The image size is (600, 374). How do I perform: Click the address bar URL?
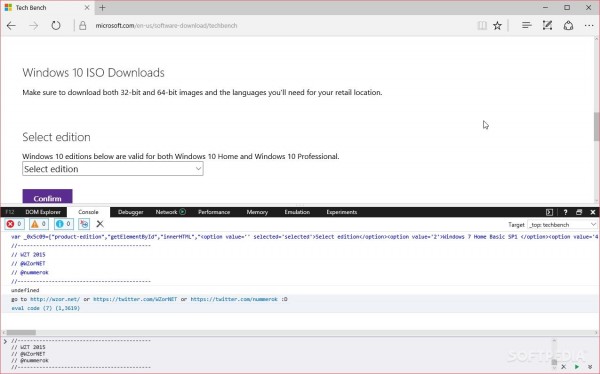point(166,26)
